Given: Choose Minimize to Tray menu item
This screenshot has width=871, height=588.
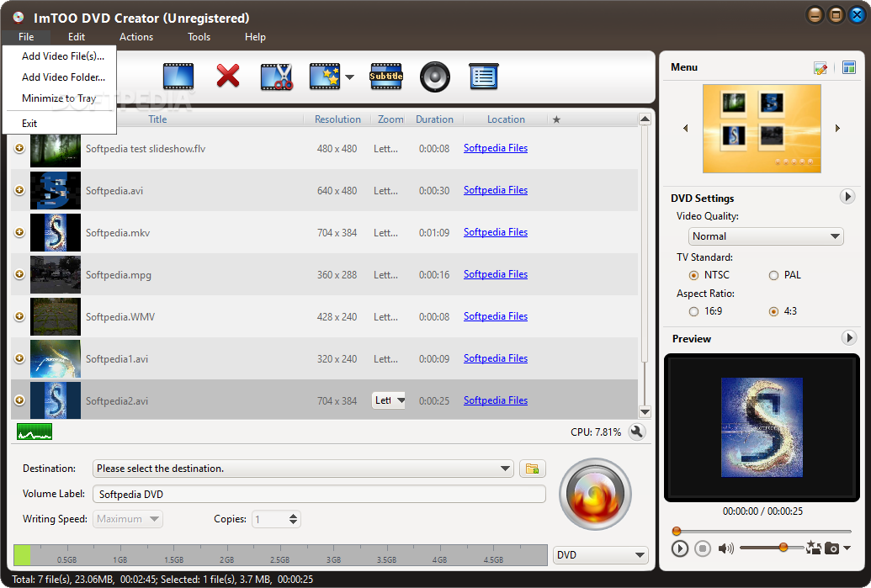Looking at the screenshot, I should click(60, 98).
